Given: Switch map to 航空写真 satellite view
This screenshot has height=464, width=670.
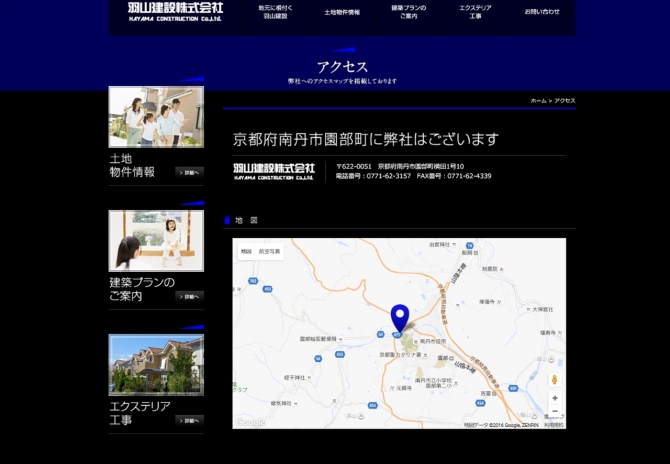Looking at the screenshot, I should pos(270,251).
